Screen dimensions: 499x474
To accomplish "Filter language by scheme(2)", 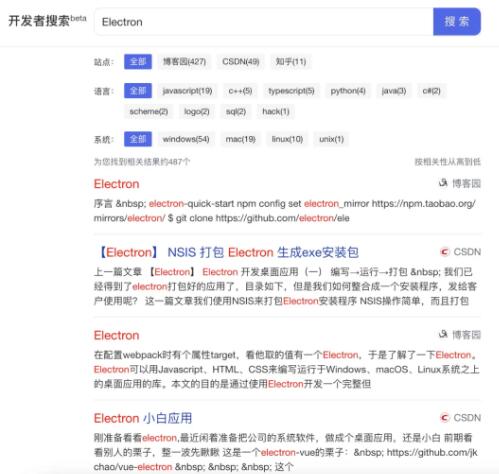I will 149,111.
